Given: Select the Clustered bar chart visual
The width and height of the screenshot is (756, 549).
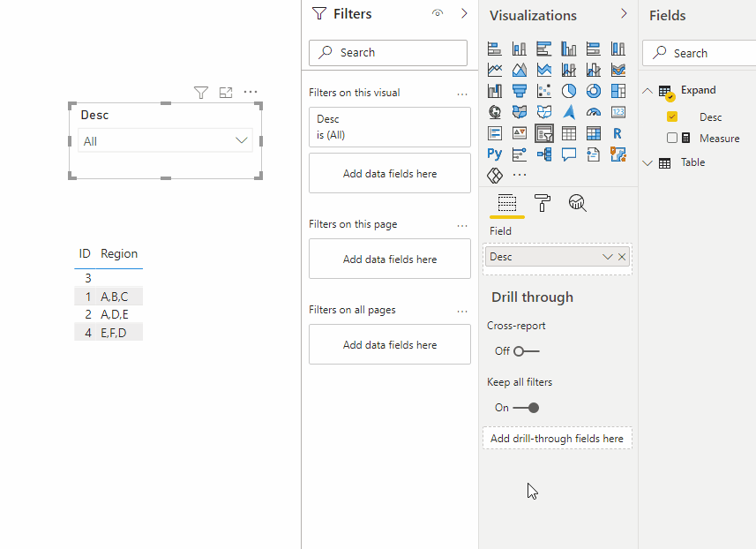Looking at the screenshot, I should [544, 49].
